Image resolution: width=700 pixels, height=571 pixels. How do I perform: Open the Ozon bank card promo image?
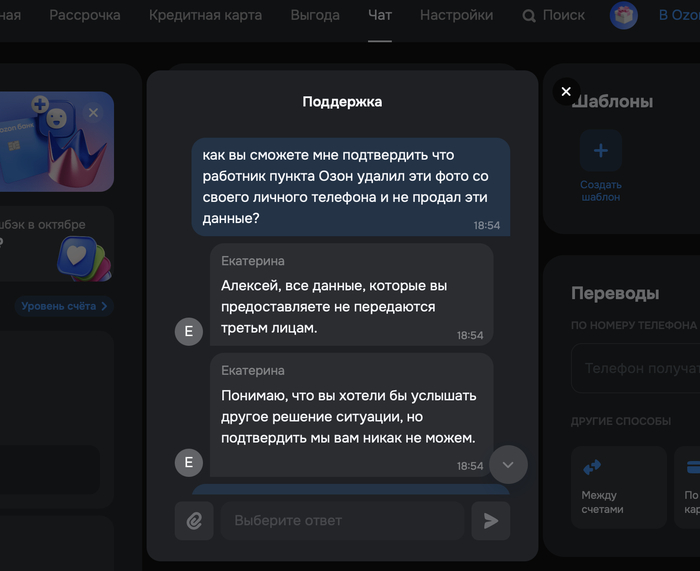tap(40, 145)
